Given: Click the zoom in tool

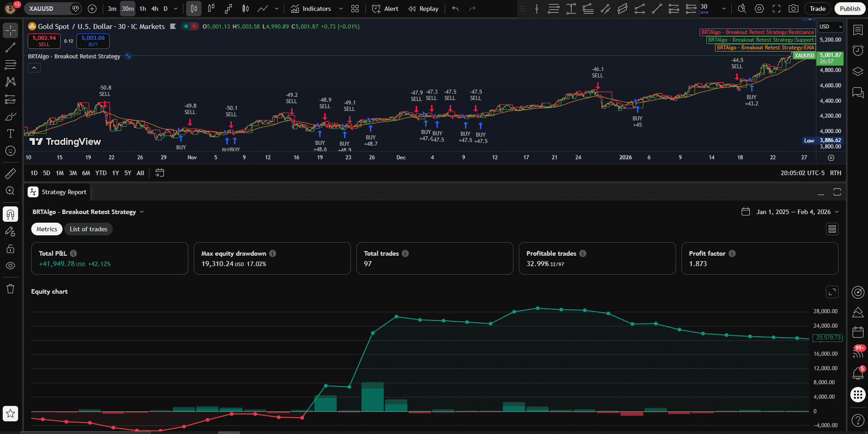Looking at the screenshot, I should pos(10,191).
